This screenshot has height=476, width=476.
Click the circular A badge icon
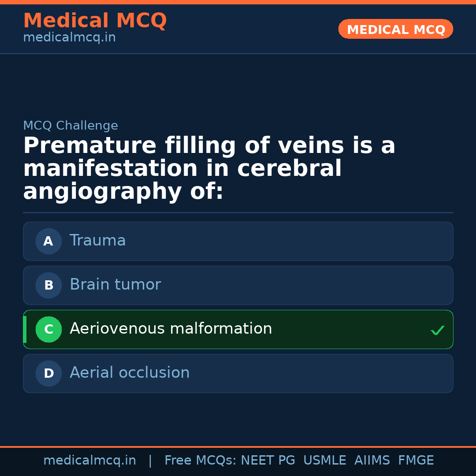tap(48, 241)
